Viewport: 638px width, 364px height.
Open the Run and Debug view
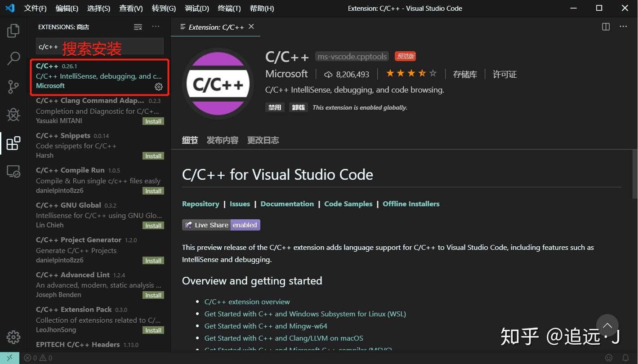tap(13, 115)
